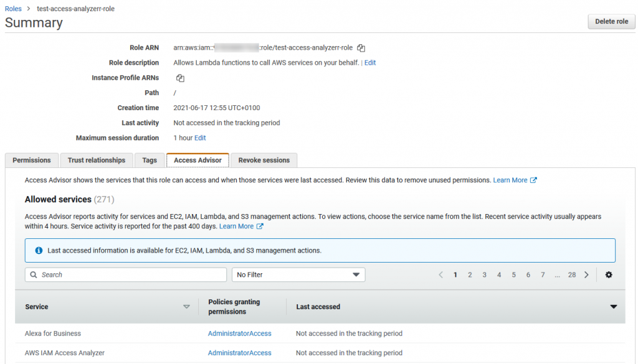
Task: Open the Revoke sessions tab
Action: pyautogui.click(x=264, y=160)
